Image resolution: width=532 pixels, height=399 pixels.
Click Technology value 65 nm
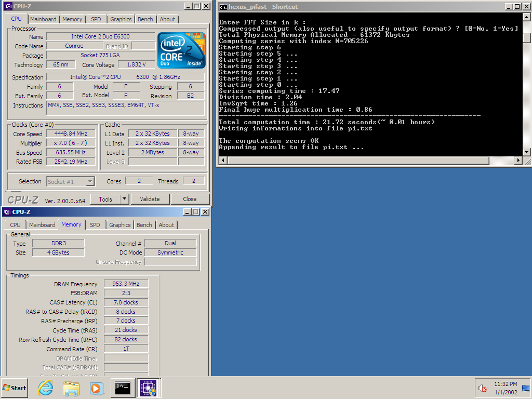tap(61, 64)
